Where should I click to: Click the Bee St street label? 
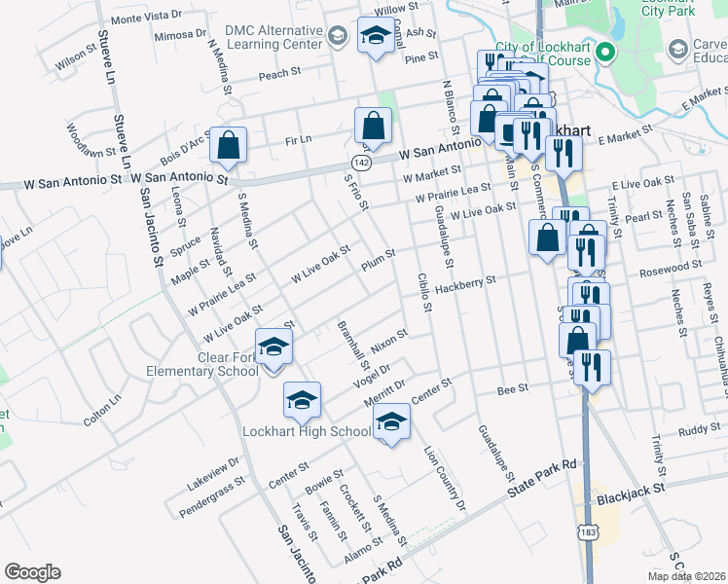[513, 389]
